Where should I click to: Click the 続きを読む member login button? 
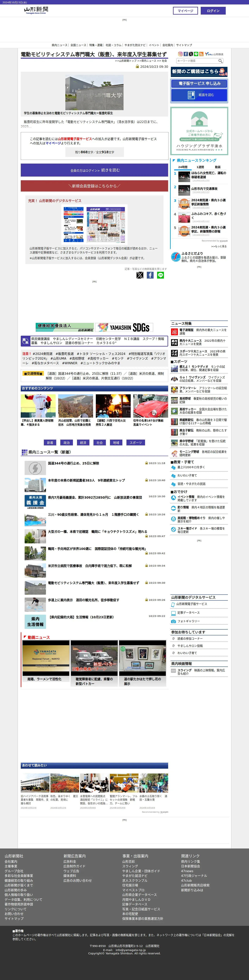[94, 170]
